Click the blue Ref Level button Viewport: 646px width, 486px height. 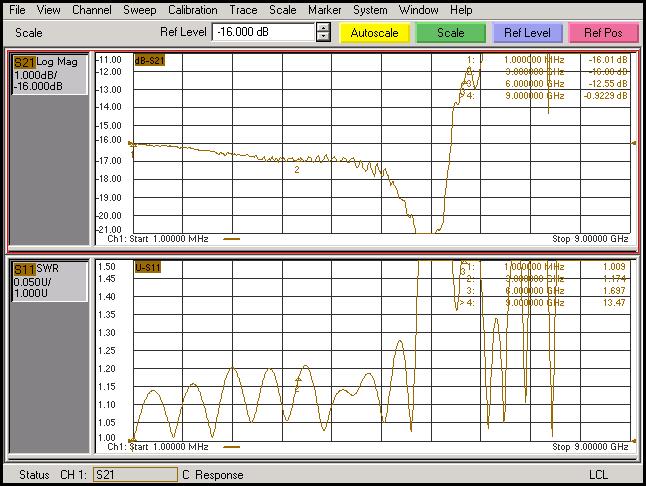(527, 33)
